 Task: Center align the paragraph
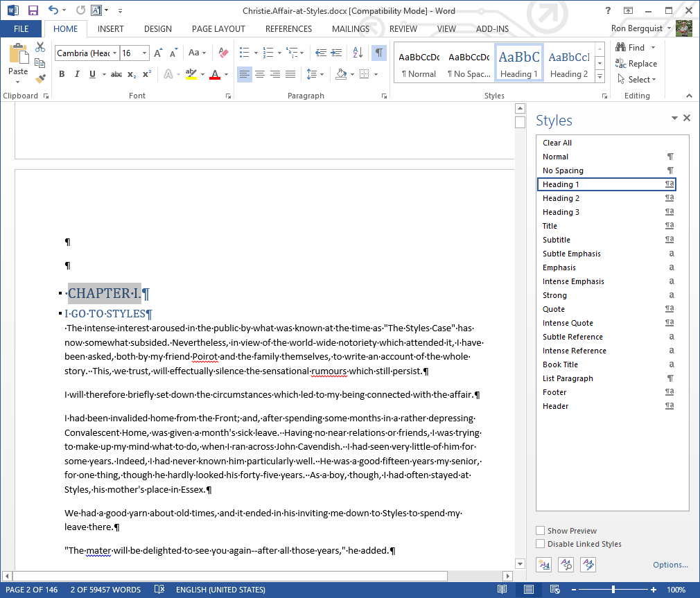click(260, 74)
